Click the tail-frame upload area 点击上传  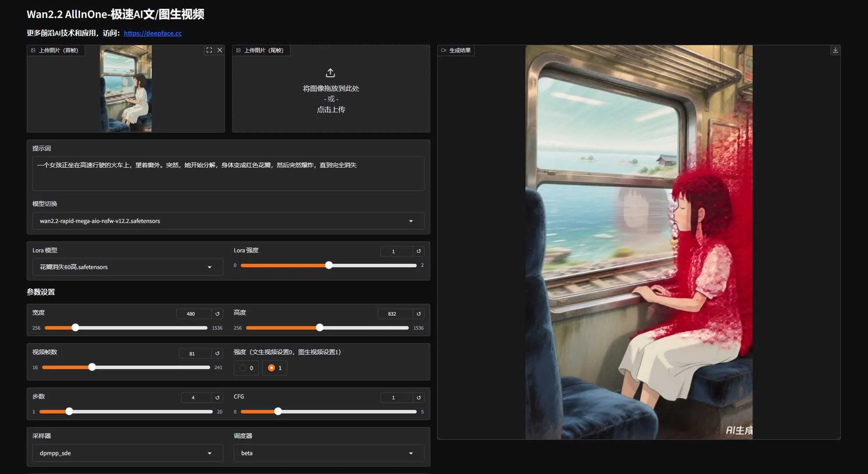click(330, 109)
